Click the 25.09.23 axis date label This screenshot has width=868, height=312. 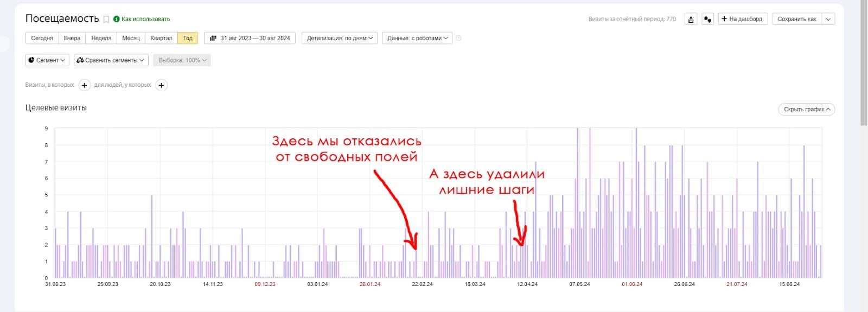(x=107, y=284)
